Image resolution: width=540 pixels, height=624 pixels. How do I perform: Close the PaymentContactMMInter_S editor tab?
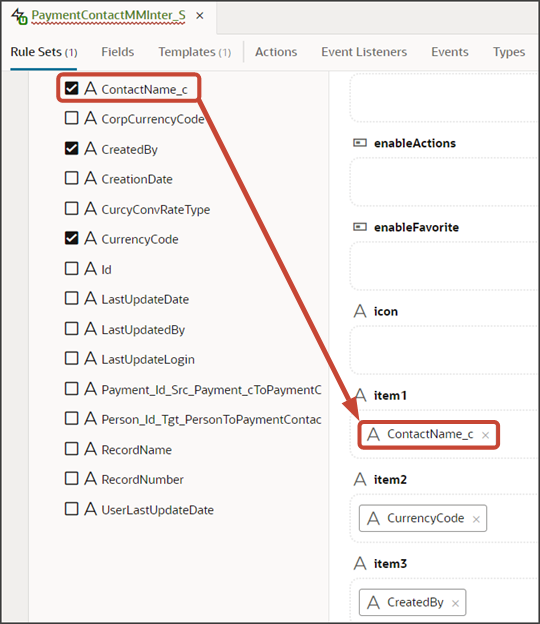200,16
